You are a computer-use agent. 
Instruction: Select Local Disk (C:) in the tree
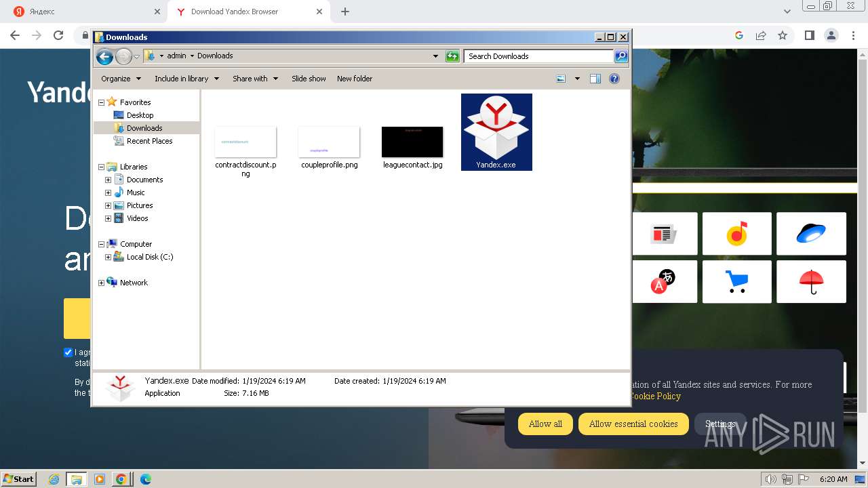[150, 257]
